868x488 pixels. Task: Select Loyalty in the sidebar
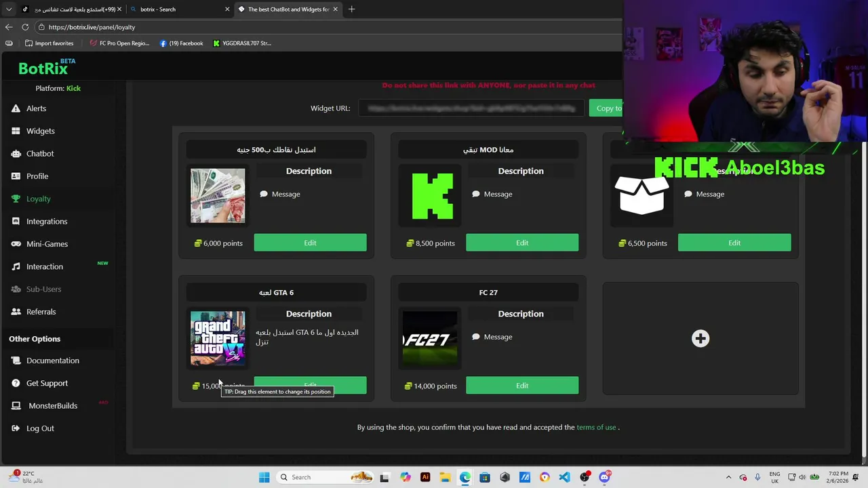(31, 199)
